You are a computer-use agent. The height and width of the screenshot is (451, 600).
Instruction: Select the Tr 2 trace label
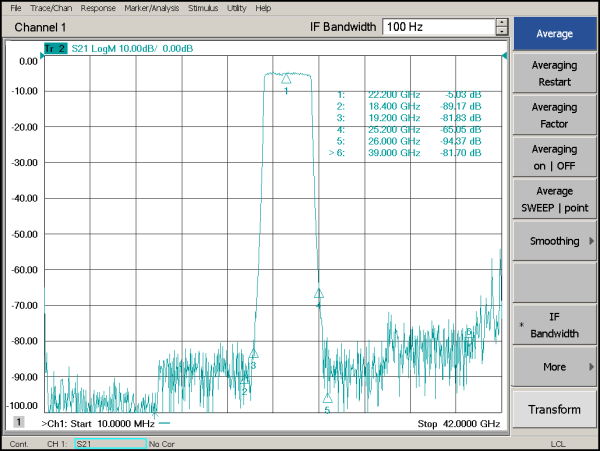point(55,49)
